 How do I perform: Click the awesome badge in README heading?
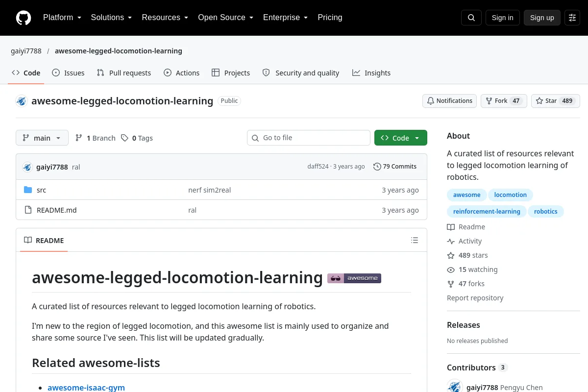(354, 278)
